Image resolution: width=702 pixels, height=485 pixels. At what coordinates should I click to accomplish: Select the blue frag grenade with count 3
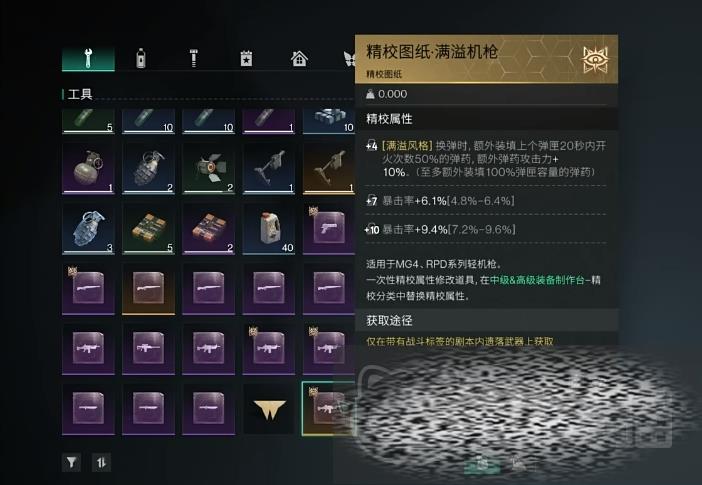pos(88,229)
